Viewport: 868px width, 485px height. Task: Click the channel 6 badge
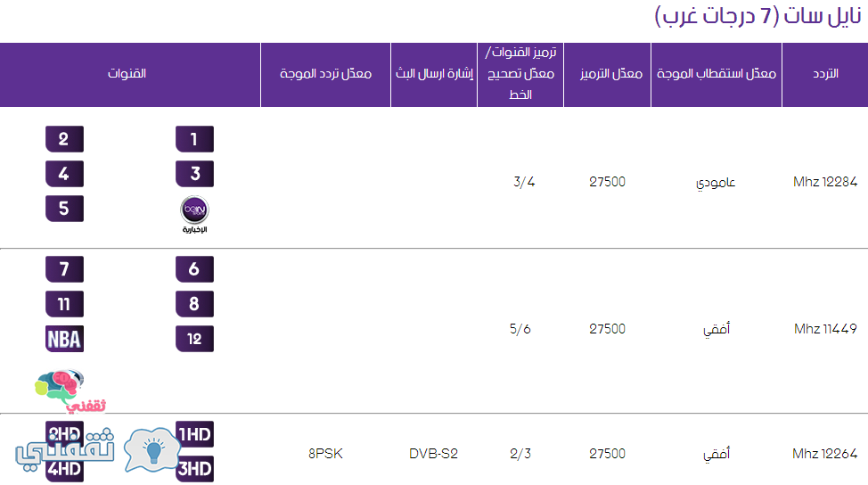pyautogui.click(x=194, y=269)
